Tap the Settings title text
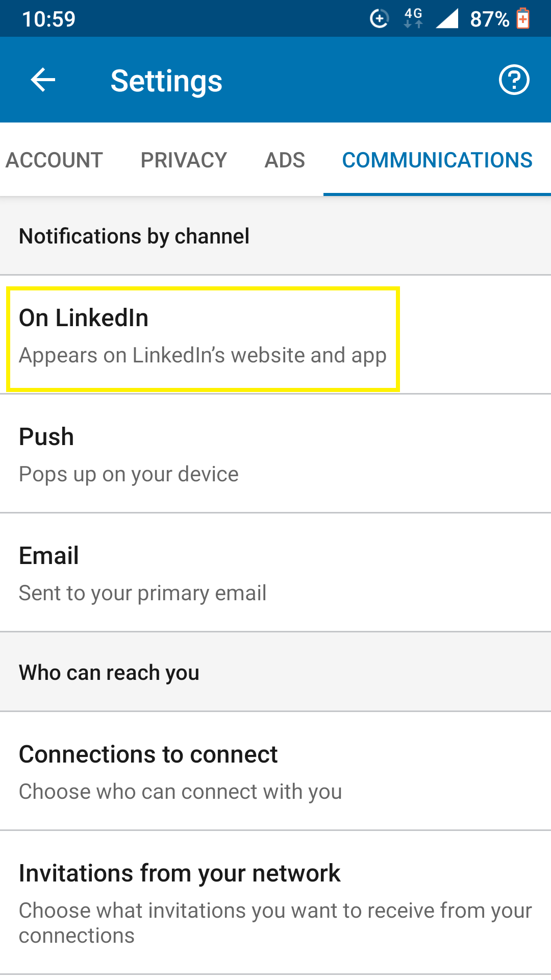551x980 pixels. coord(166,81)
